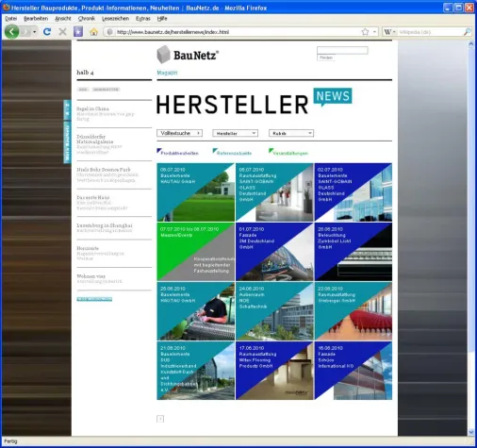Click the Volltextsuche button
Image resolution: width=477 pixels, height=448 pixels.
pyautogui.click(x=179, y=133)
